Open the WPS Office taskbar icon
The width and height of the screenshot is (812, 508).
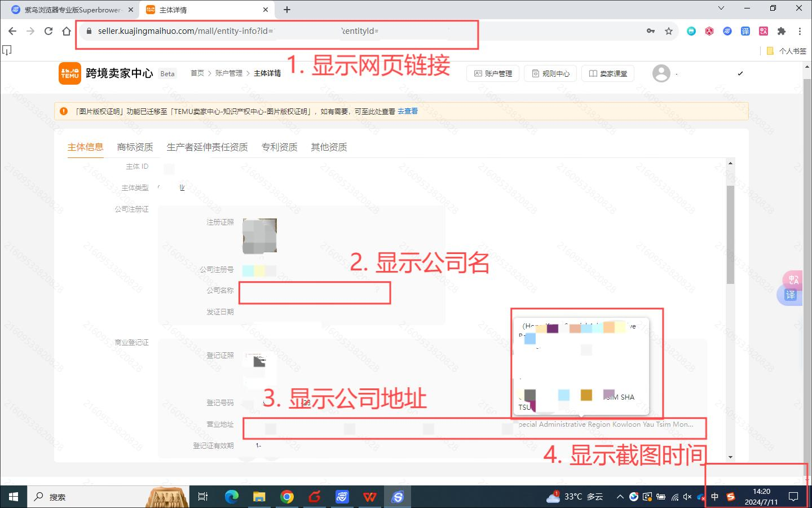click(370, 497)
